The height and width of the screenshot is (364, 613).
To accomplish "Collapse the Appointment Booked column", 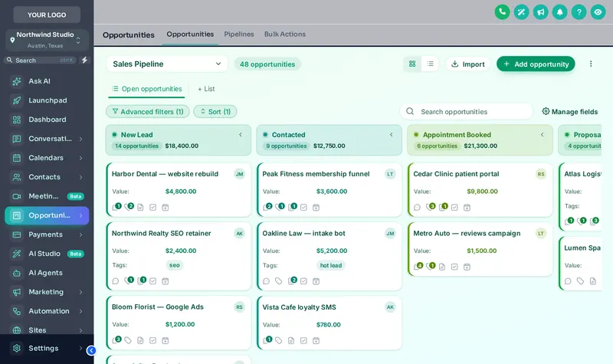I will point(543,135).
